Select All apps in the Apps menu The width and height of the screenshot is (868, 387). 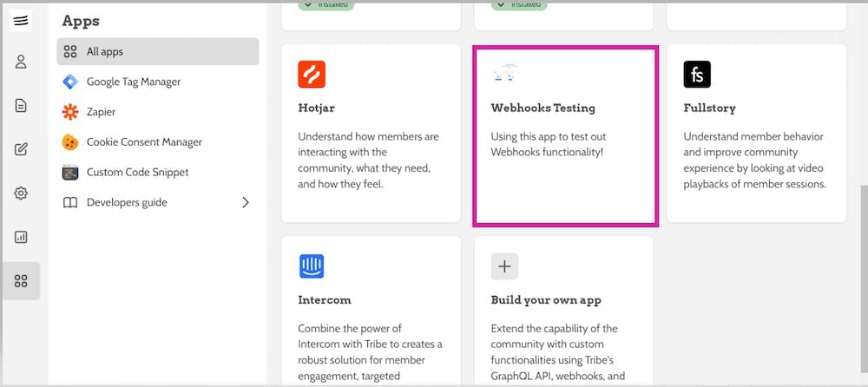(x=158, y=51)
